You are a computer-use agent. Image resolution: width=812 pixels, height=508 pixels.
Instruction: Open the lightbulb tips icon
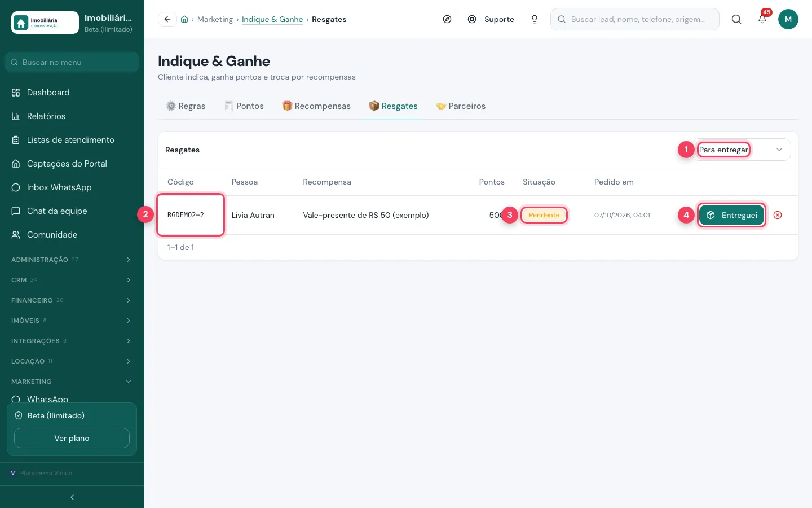[x=535, y=19]
